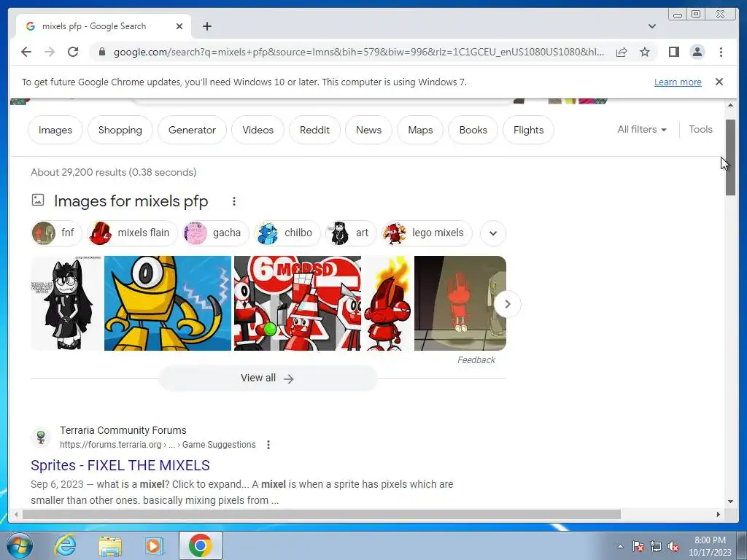This screenshot has width=747, height=560.
Task: Open the Chrome profile menu
Action: tap(697, 52)
